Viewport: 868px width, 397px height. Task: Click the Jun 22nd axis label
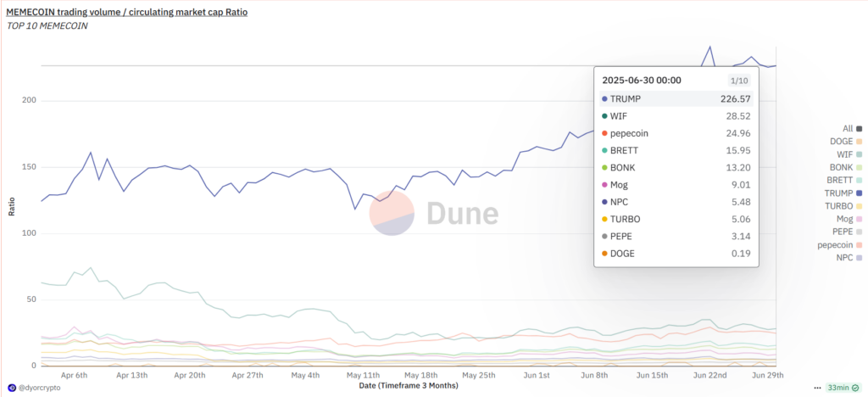711,375
